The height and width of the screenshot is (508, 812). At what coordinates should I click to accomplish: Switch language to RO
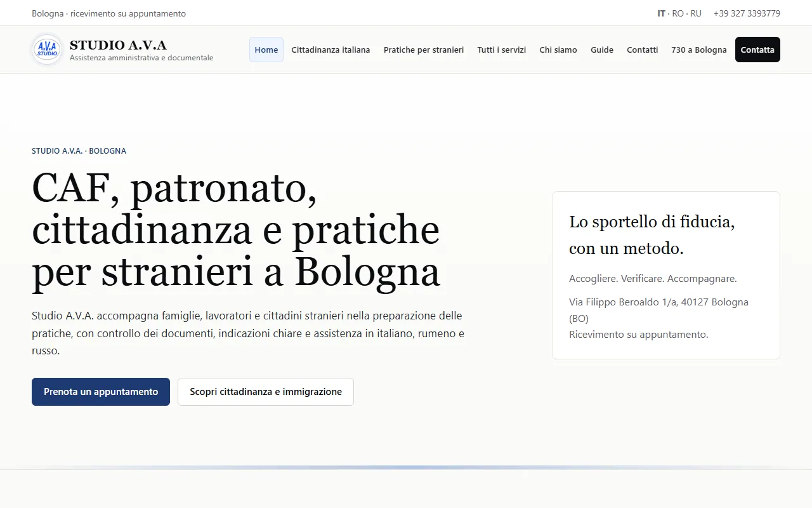678,13
